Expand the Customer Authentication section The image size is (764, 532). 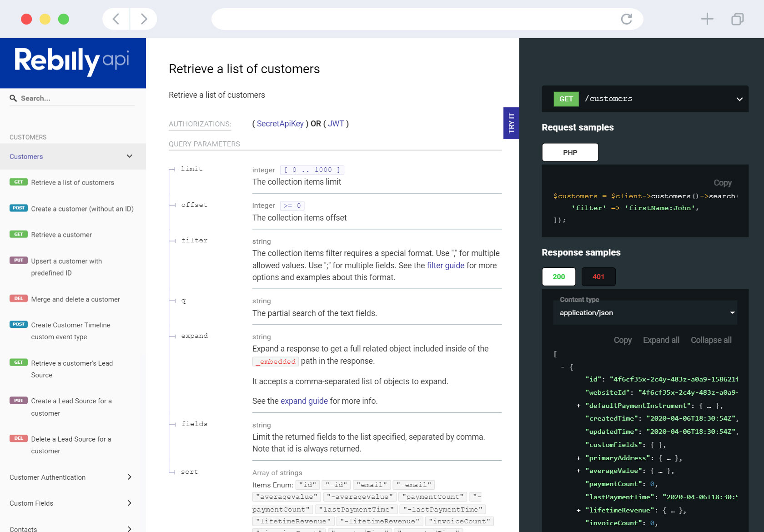tap(129, 477)
